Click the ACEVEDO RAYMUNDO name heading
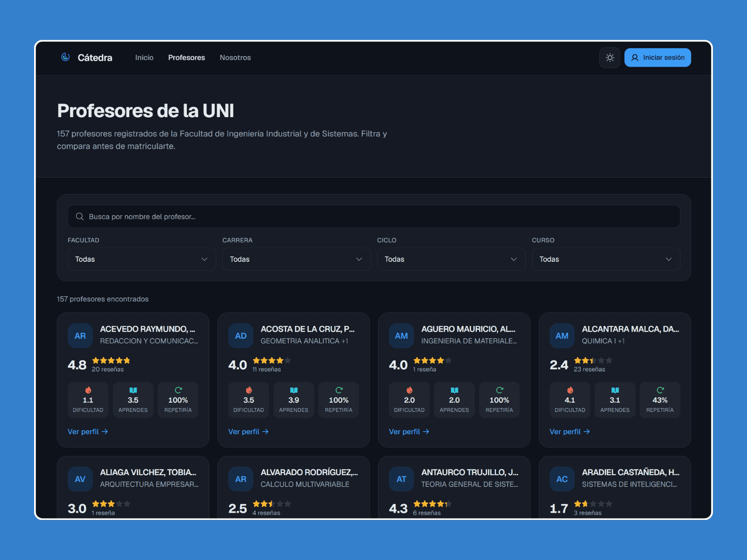Image resolution: width=747 pixels, height=560 pixels. [148, 329]
